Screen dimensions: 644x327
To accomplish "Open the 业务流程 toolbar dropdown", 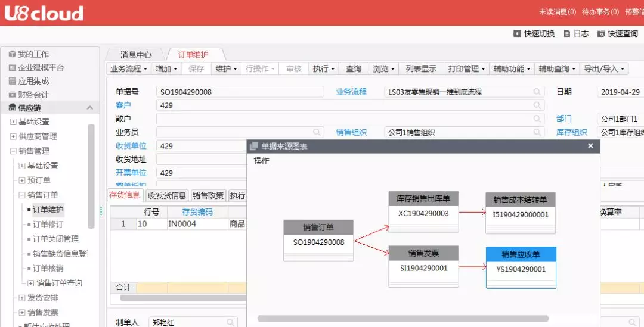I will click(x=129, y=68).
